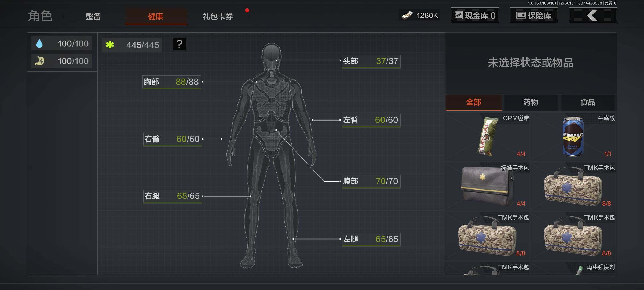The width and height of the screenshot is (644, 290).
Task: Filter items by 药物 medicine
Action: pyautogui.click(x=530, y=102)
